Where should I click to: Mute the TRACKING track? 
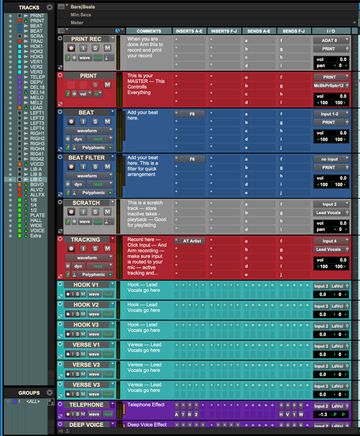coord(107,249)
